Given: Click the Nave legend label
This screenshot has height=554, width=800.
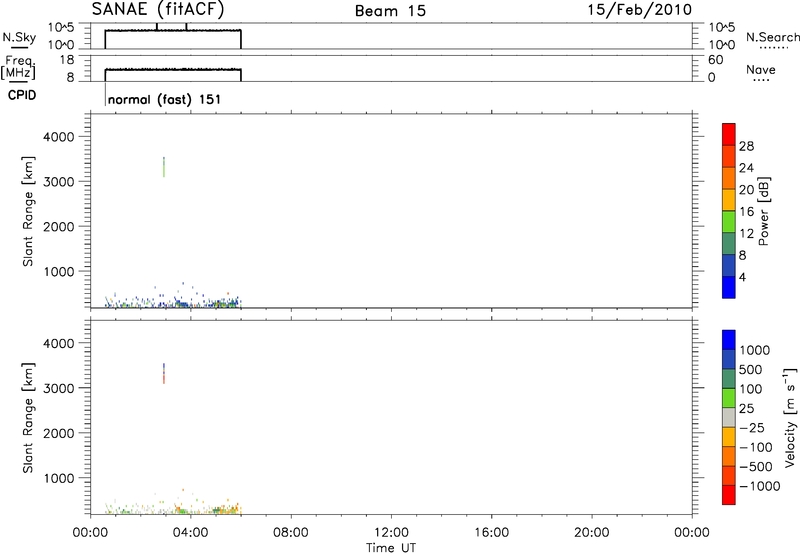Looking at the screenshot, I should (761, 69).
